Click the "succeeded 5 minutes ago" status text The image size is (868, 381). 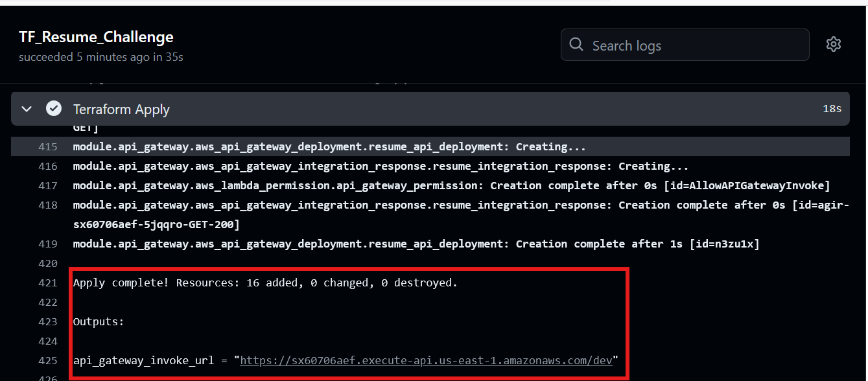pyautogui.click(x=100, y=57)
